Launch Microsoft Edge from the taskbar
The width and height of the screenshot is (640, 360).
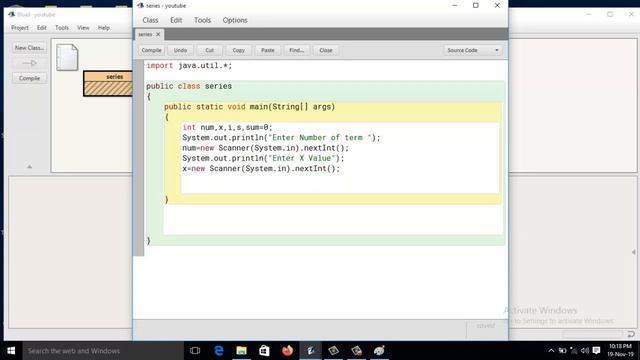pos(219,351)
